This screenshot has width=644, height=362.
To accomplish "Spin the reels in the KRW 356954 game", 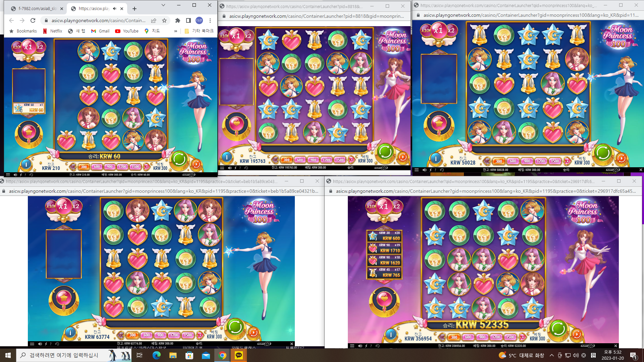I will (558, 328).
